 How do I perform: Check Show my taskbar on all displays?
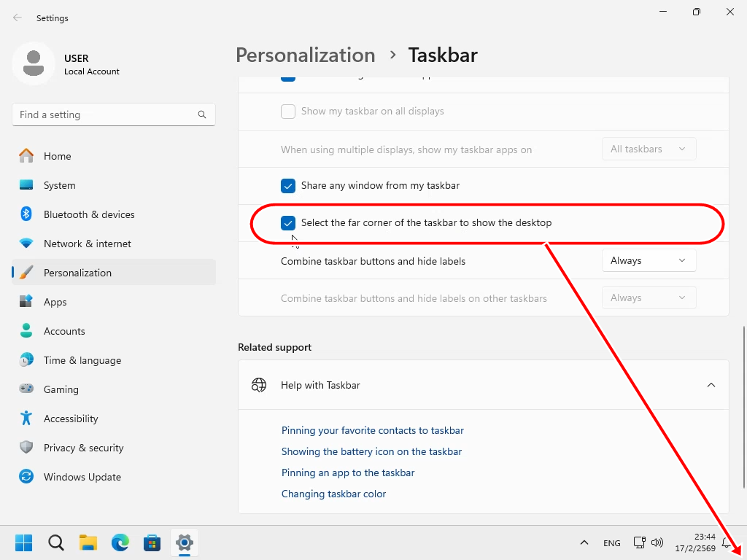point(288,112)
